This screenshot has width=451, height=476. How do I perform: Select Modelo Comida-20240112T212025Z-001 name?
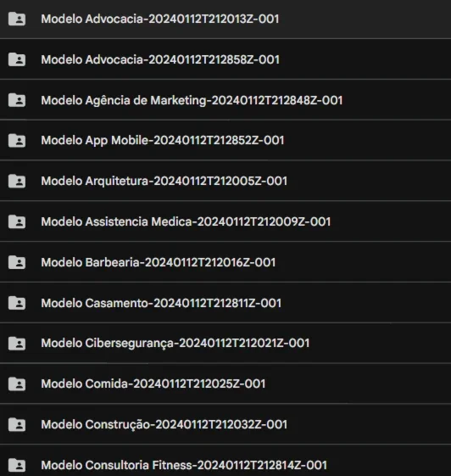click(153, 384)
